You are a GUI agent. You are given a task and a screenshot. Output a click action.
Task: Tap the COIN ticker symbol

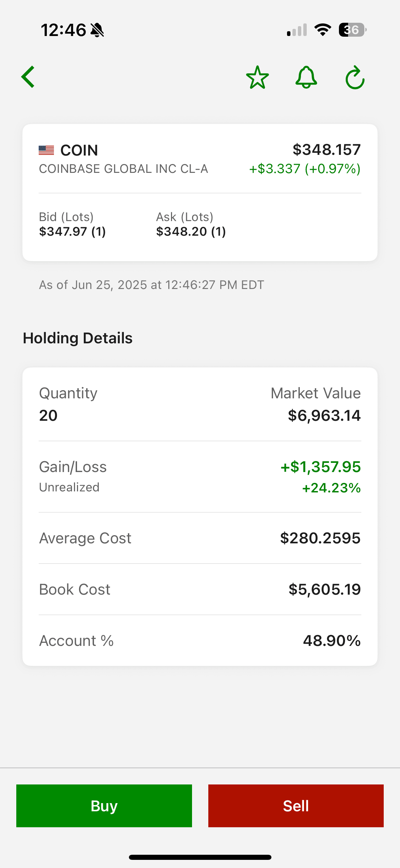tap(79, 150)
